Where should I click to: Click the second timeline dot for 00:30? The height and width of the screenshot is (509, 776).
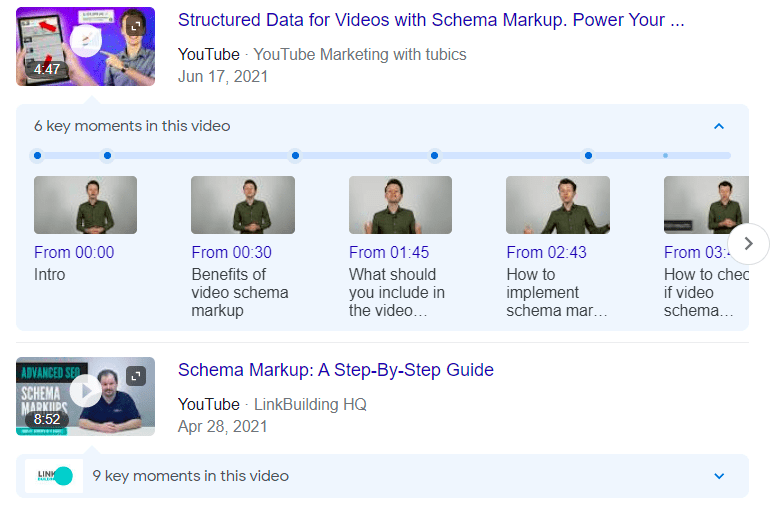107,155
